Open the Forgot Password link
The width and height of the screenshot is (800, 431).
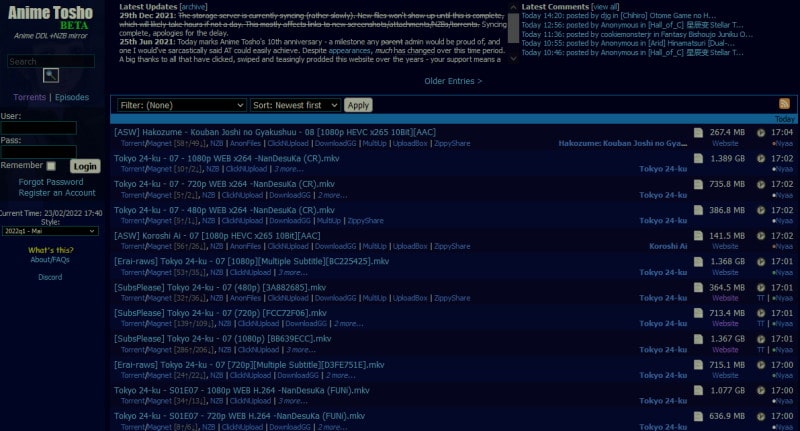pyautogui.click(x=51, y=182)
